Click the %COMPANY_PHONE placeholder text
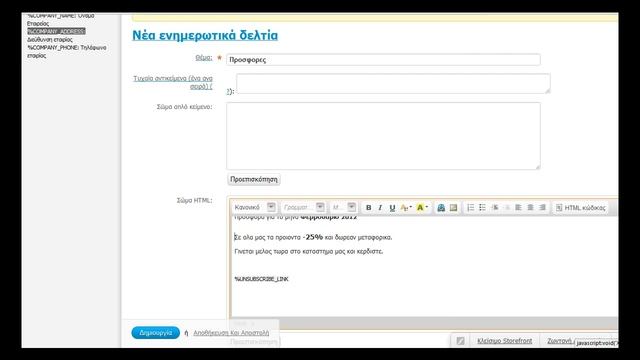This screenshot has height=360, width=640. point(53,48)
